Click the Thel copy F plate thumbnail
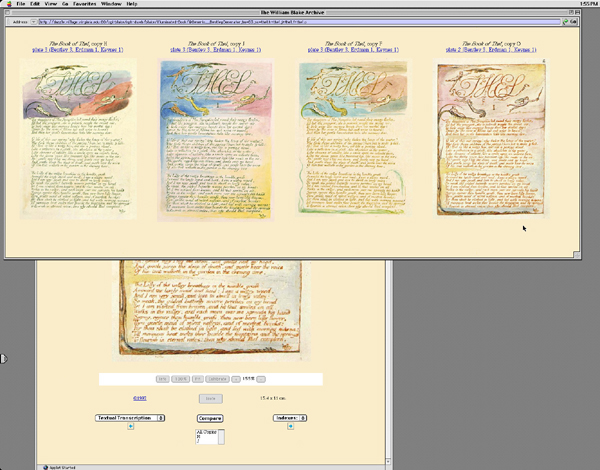 (353, 138)
